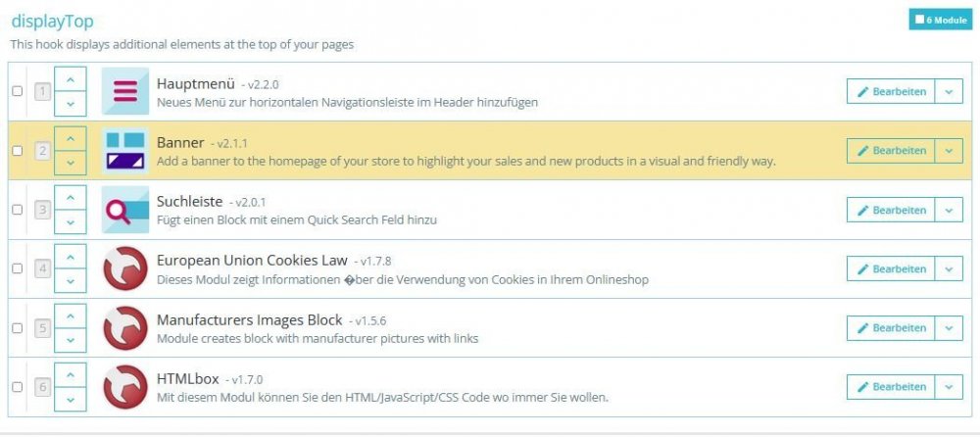
Task: Click the Manufacturers Images Block icon
Action: click(x=124, y=327)
